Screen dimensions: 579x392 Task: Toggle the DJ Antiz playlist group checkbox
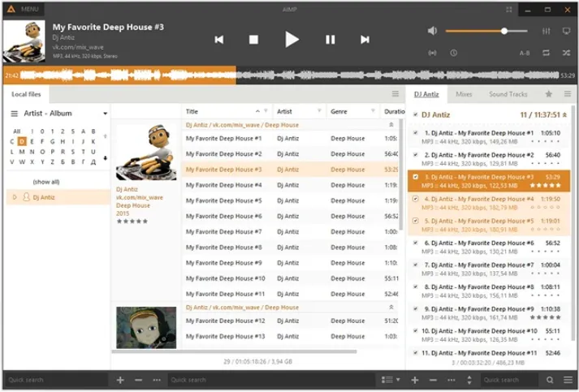(416, 114)
